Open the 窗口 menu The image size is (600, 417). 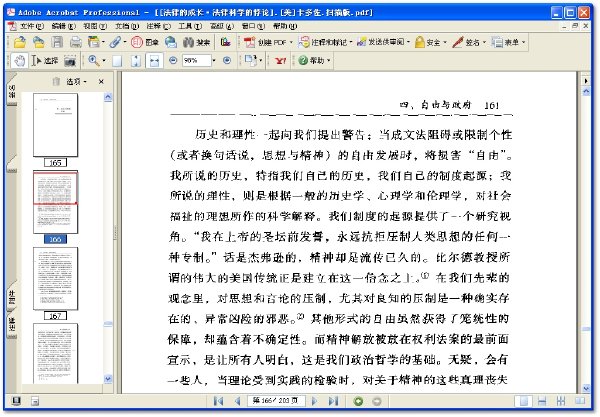(x=253, y=26)
